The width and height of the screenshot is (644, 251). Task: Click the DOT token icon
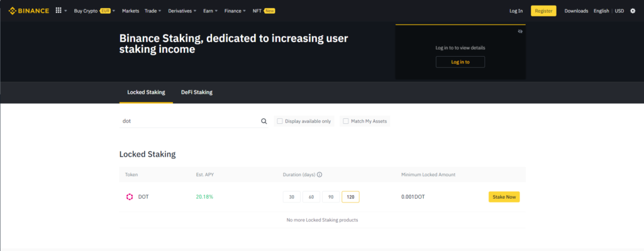(130, 197)
